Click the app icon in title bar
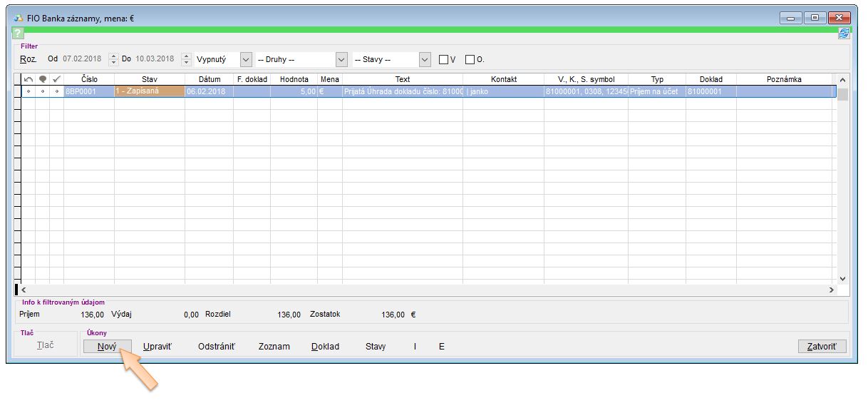 tap(18, 18)
